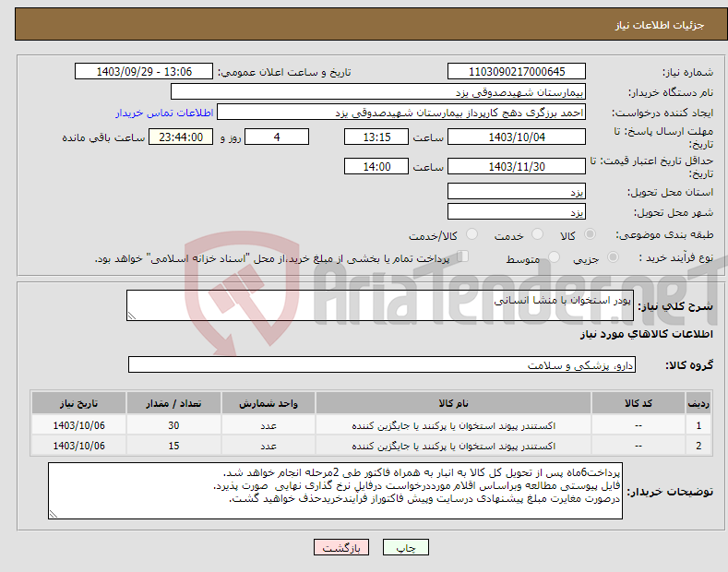The height and width of the screenshot is (572, 728).
Task: Click the نام کالا column header
Action: [x=453, y=403]
